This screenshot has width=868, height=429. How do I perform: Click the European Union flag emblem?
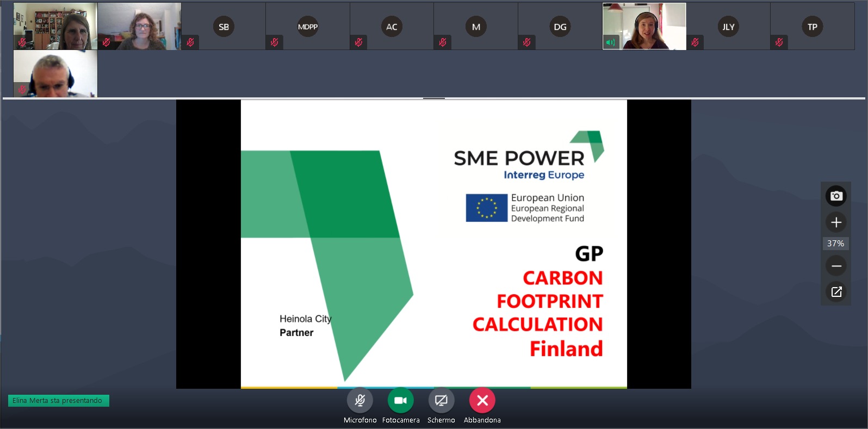tap(487, 208)
